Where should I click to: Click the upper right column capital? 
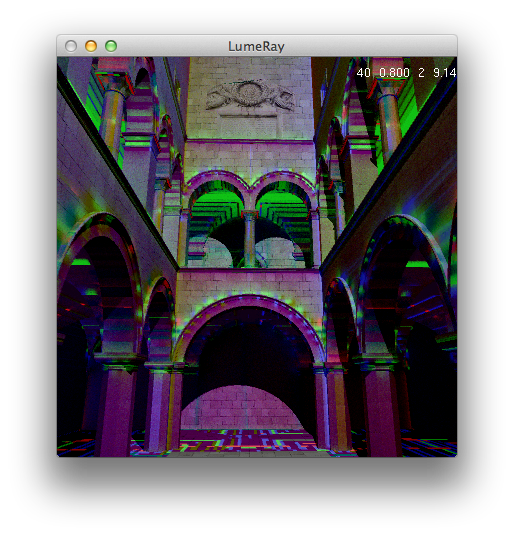tap(389, 86)
